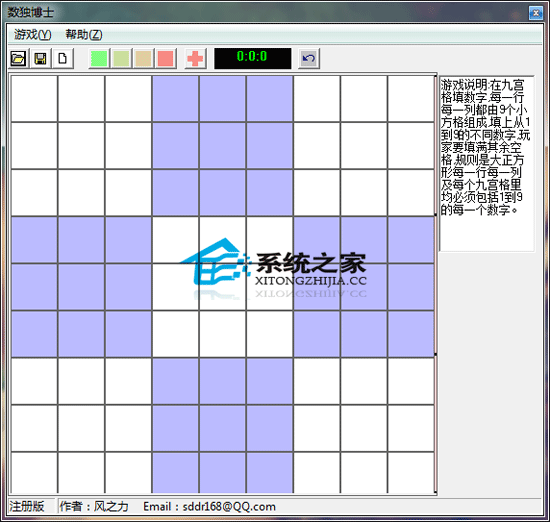Select the bottom-left cell of the sudoku grid
The image size is (550, 522).
click(34, 473)
